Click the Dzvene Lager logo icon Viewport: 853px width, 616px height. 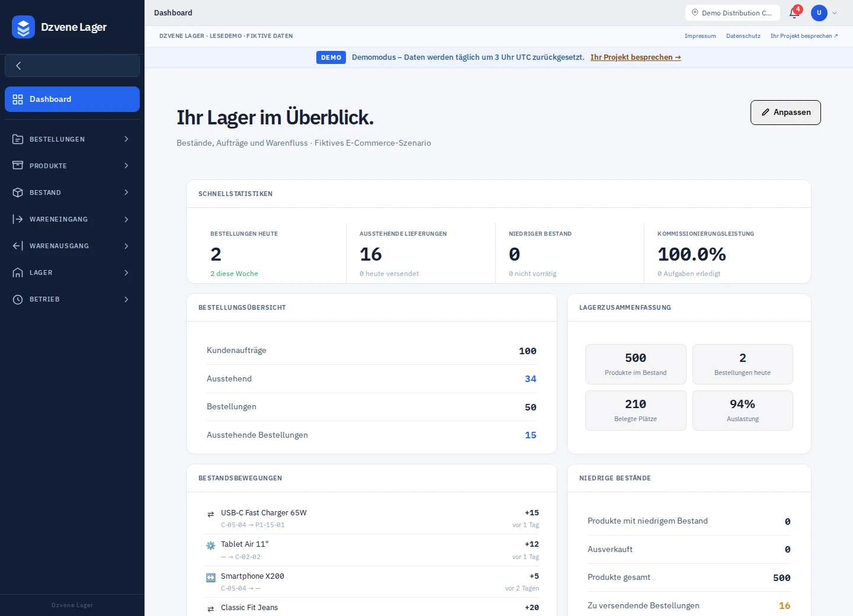23,27
